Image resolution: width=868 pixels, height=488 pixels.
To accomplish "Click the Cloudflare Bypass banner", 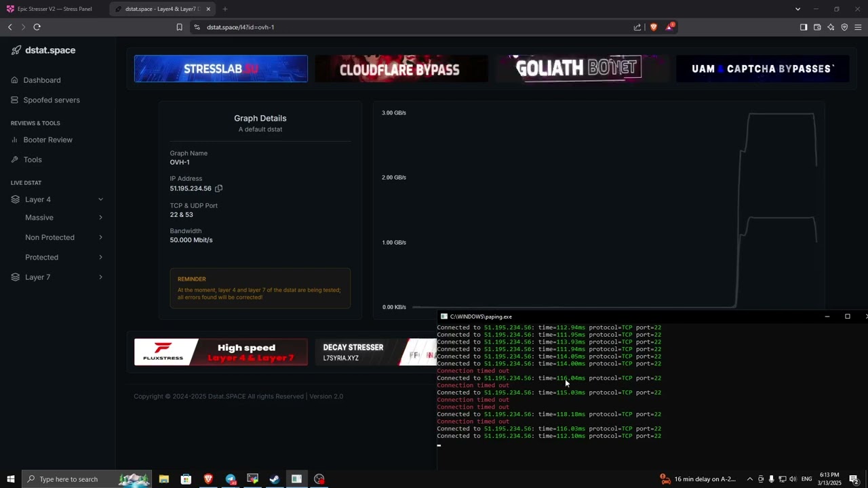I will click(x=401, y=68).
